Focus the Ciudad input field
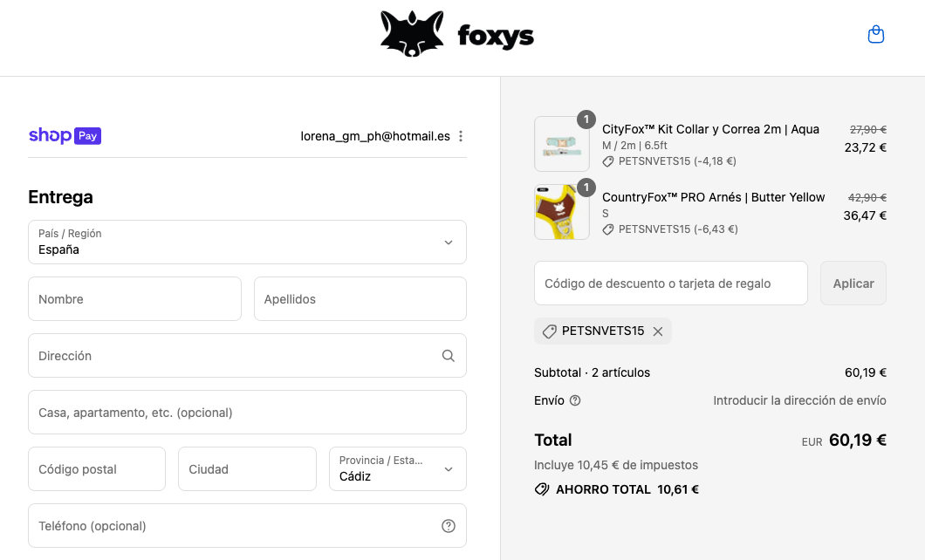 pos(247,468)
